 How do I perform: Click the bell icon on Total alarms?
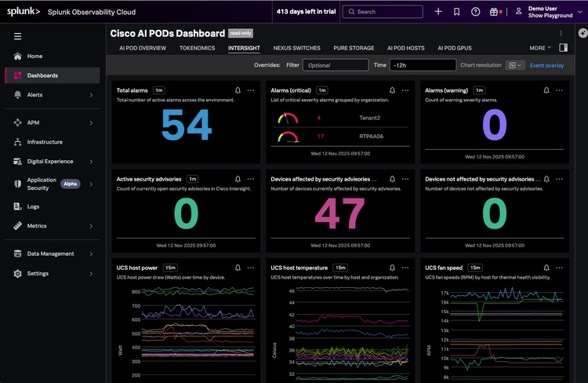[x=238, y=90]
